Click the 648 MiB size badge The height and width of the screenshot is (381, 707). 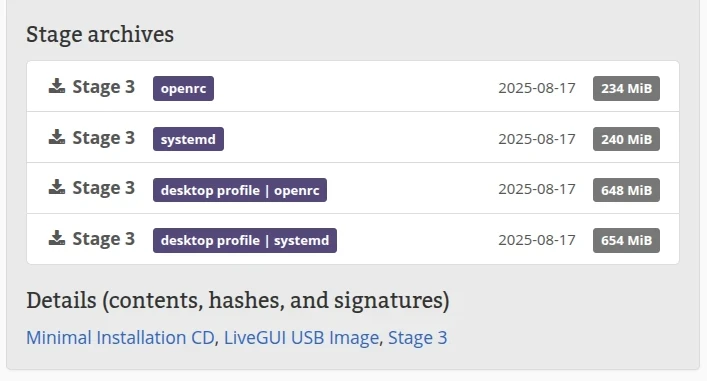626,190
